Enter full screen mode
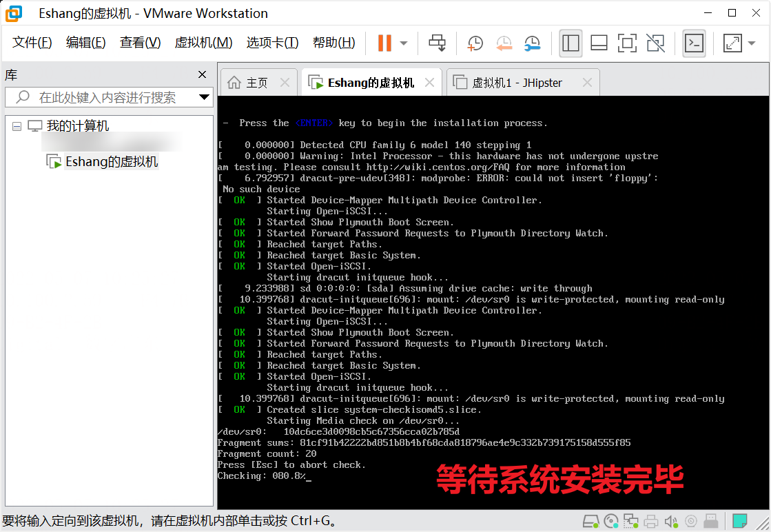 (x=627, y=43)
